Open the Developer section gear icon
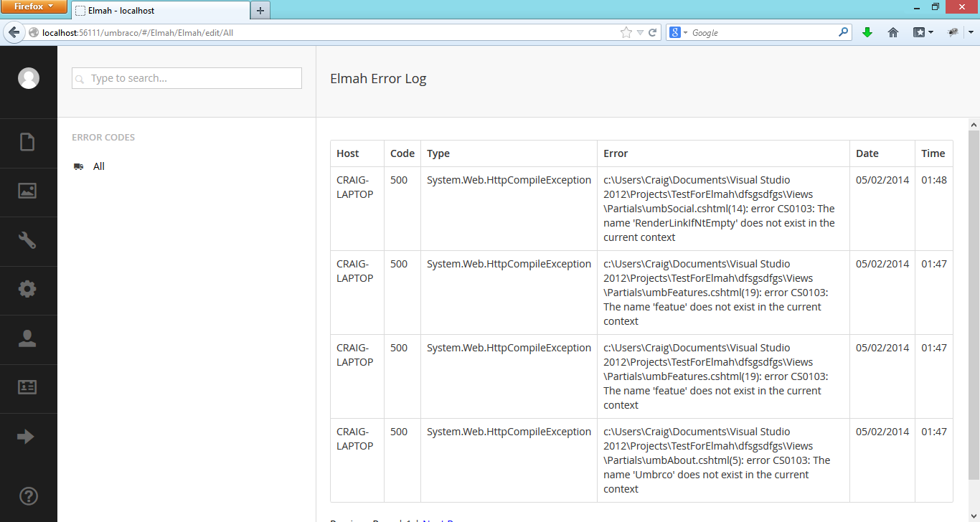The width and height of the screenshot is (980, 522). 27,289
